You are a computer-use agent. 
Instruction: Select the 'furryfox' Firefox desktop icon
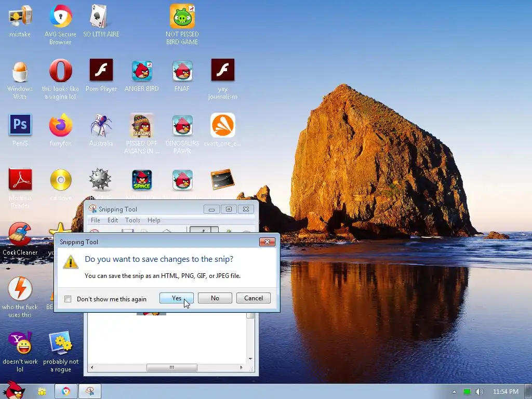pos(60,130)
